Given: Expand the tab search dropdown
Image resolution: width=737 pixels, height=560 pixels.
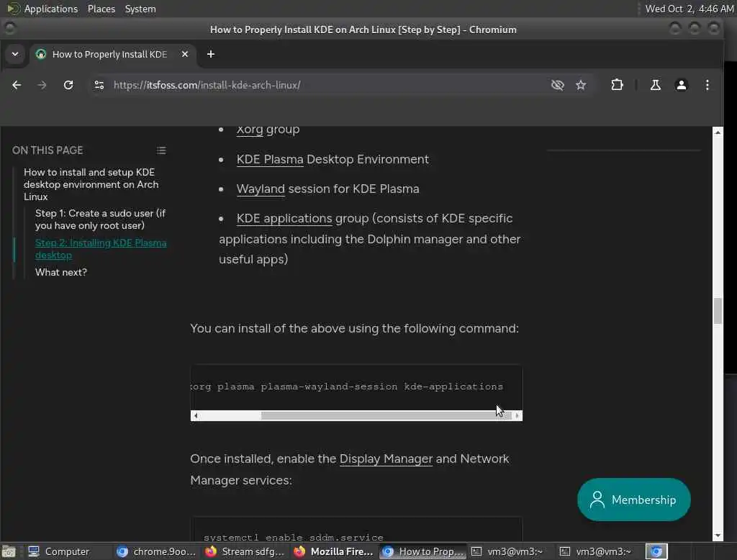Looking at the screenshot, I should coord(15,54).
